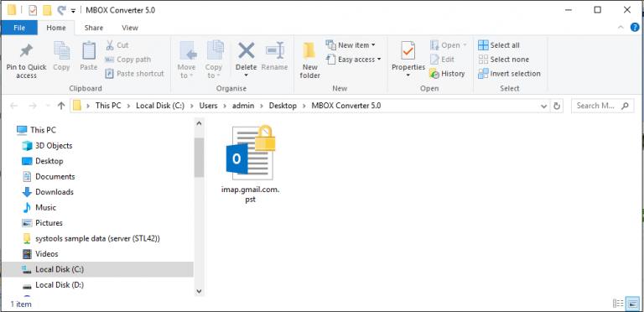Select 3D Objects in sidebar

(47, 146)
